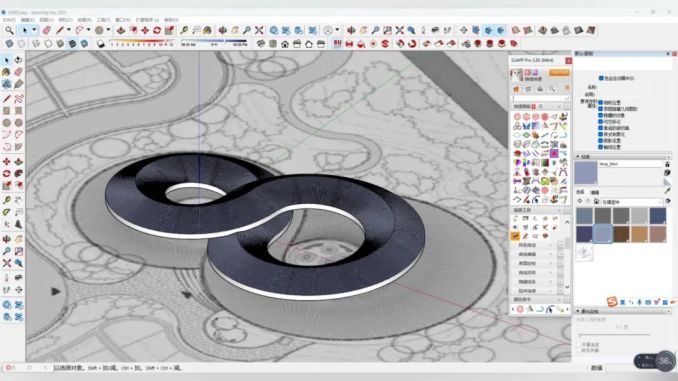
Task: Select the brown wood material swatch
Action: tap(621, 234)
